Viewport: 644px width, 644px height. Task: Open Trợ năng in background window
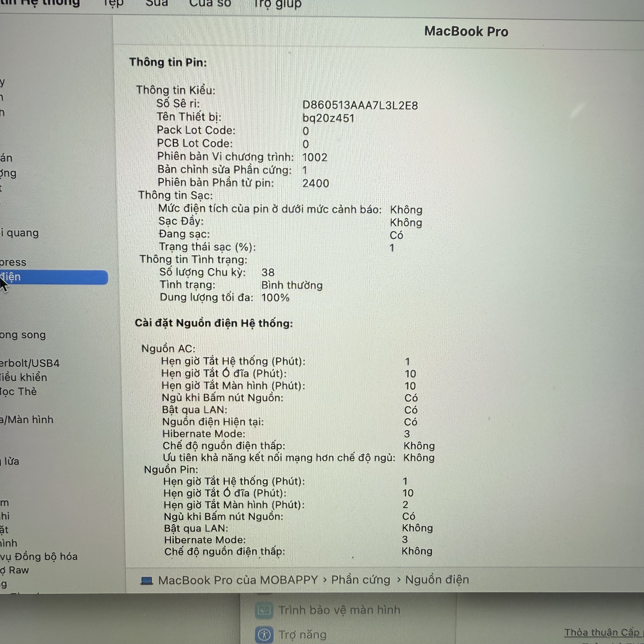coord(302,634)
